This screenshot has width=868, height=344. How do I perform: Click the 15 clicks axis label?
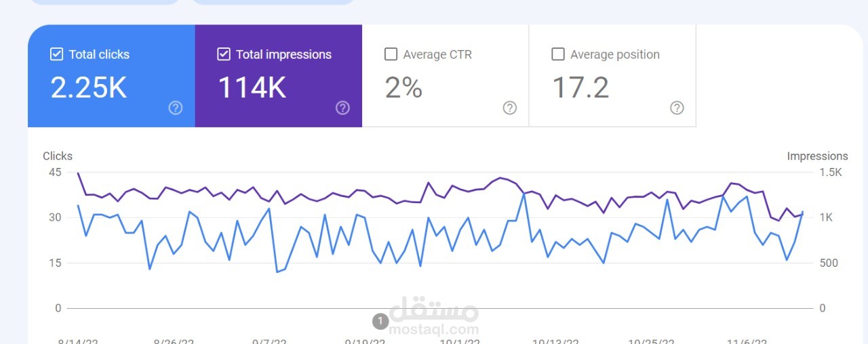tap(55, 263)
